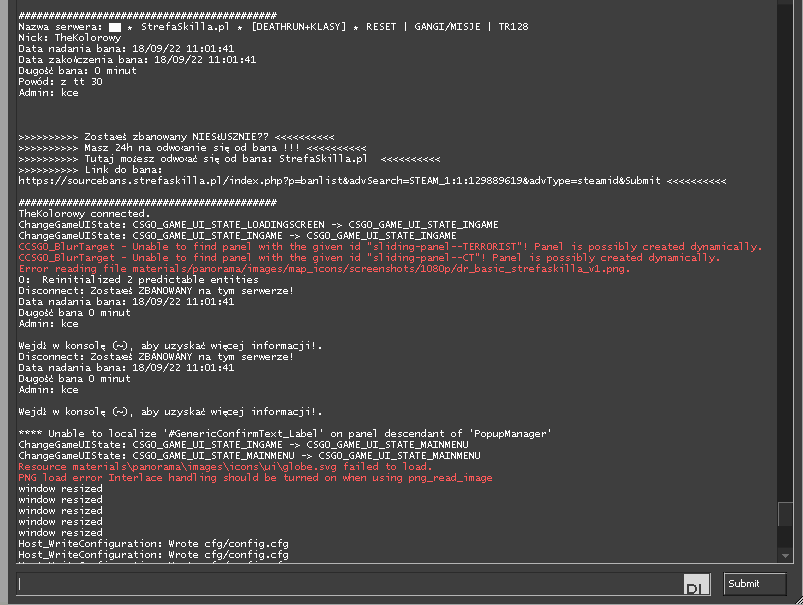
Task: Click the 'TheKolorowy connected.' line
Action: pos(84,214)
